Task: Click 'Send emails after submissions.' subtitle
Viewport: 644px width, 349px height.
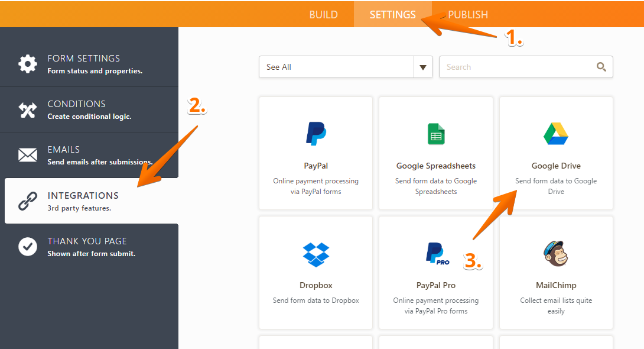Action: (100, 162)
